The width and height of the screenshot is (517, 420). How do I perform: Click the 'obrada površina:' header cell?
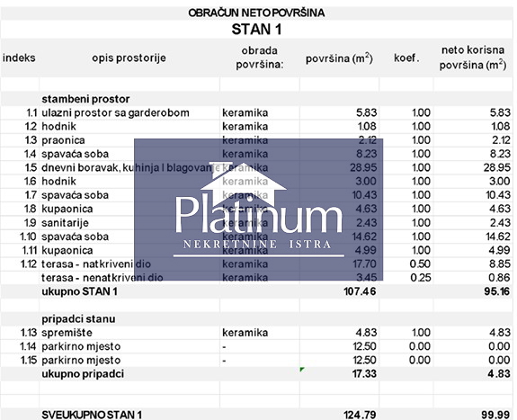[x=260, y=58]
